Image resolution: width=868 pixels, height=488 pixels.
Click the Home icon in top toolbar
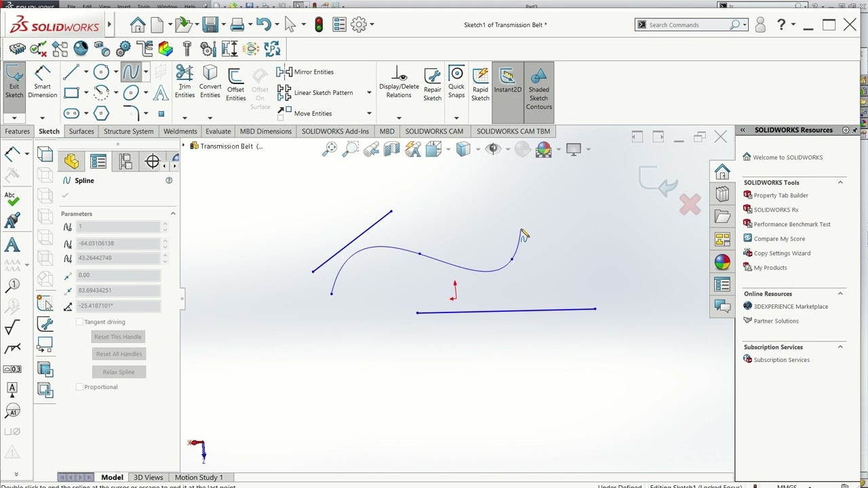[x=138, y=25]
